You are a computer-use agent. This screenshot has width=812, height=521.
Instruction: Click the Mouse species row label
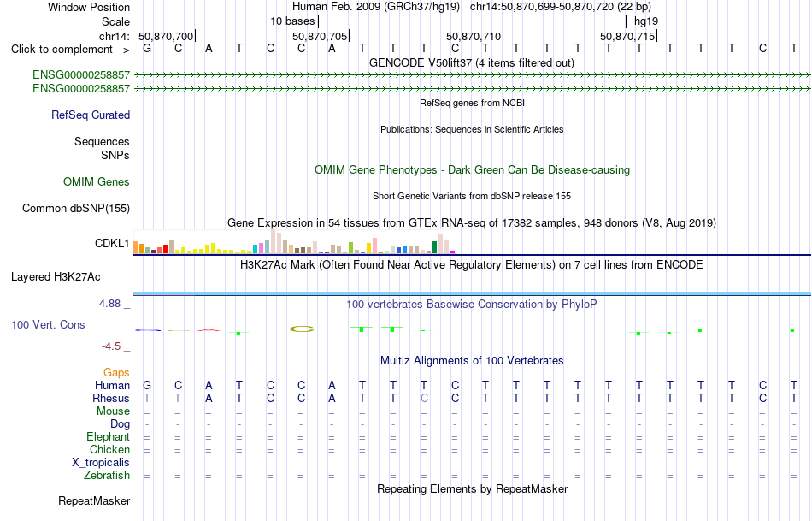pos(113,411)
